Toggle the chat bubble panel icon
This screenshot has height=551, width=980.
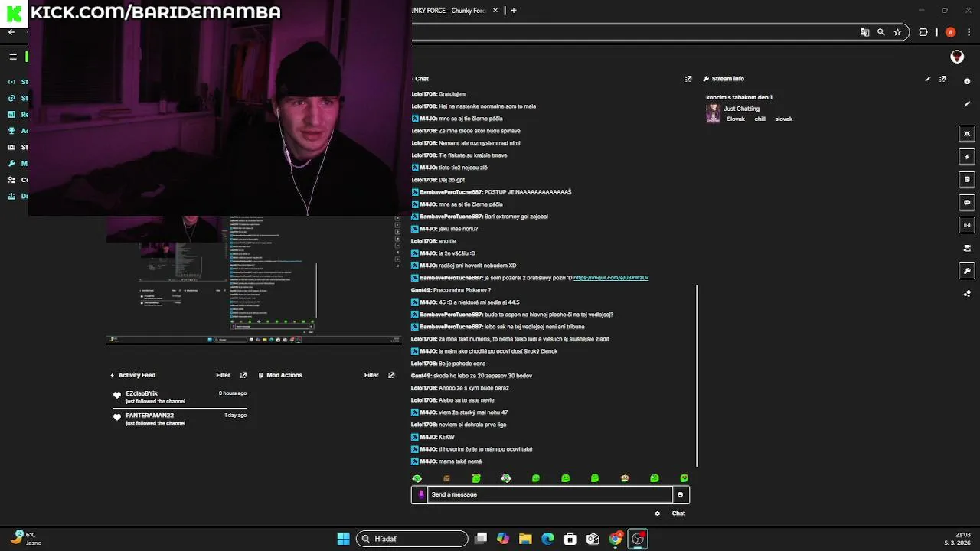coord(967,203)
